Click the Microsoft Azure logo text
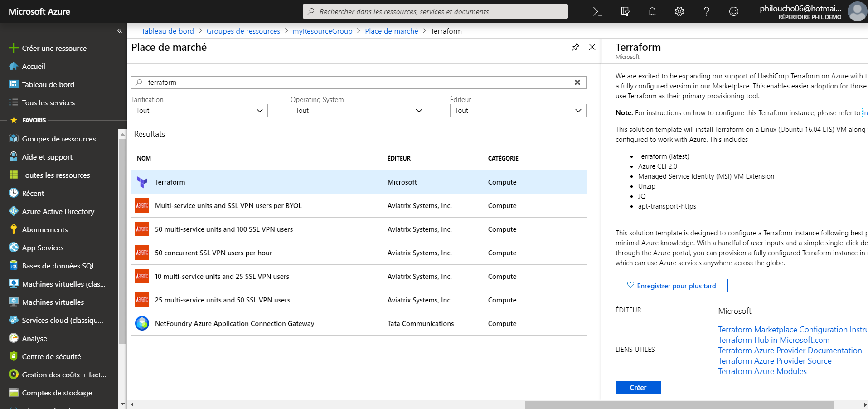 39,11
